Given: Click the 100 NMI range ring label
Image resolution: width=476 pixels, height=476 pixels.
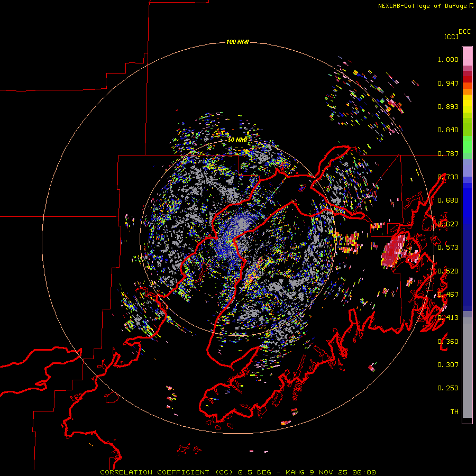Looking at the screenshot, I should [x=237, y=42].
